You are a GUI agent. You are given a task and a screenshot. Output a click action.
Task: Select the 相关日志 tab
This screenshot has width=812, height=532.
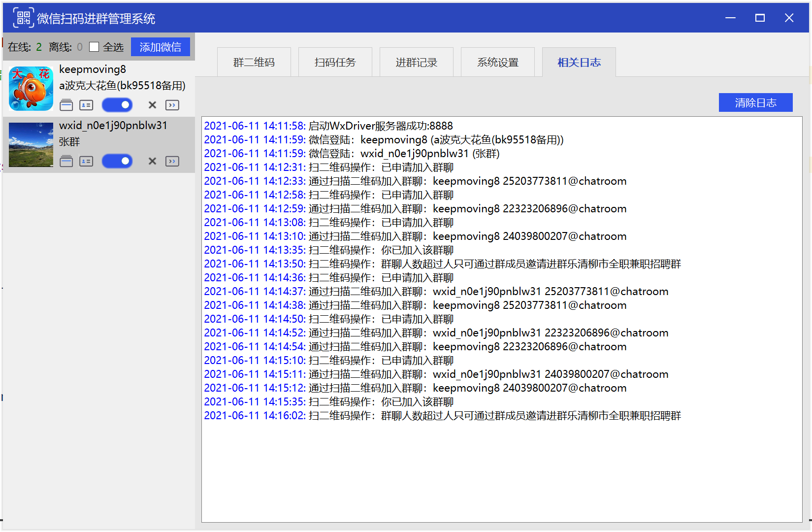579,62
